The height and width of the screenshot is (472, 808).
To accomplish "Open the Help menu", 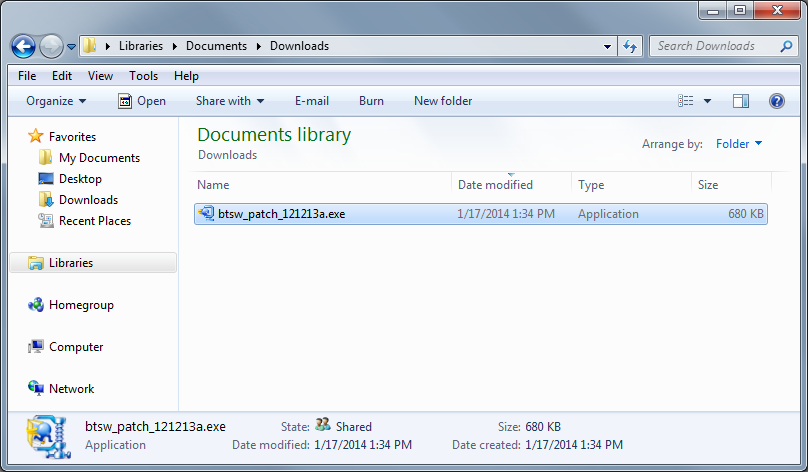I will pos(186,76).
